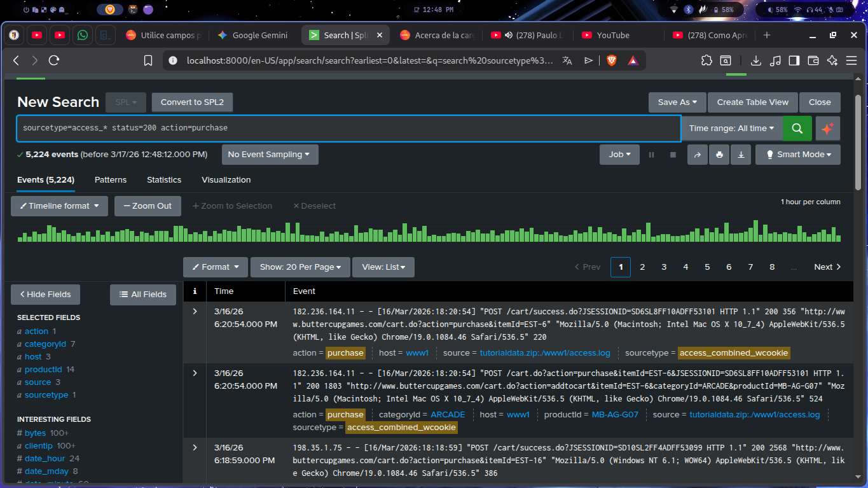Expand the Smart Mode menu
868x488 pixels.
[x=797, y=155]
